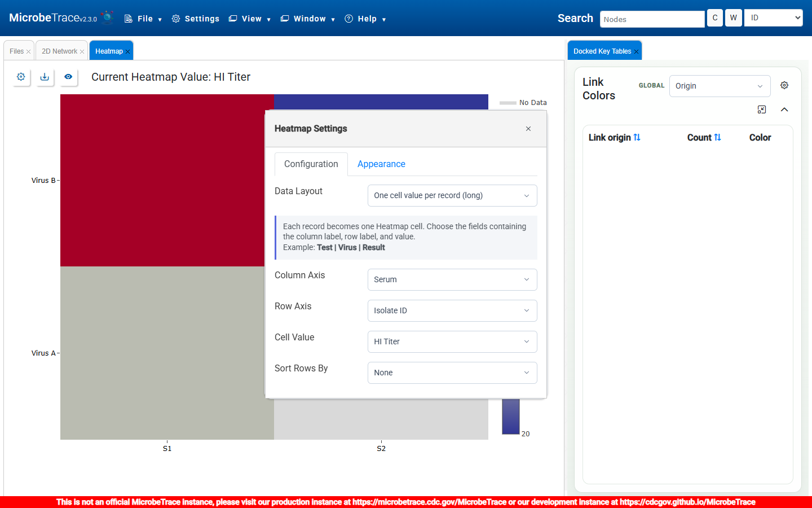Open the Window menu

[308, 19]
